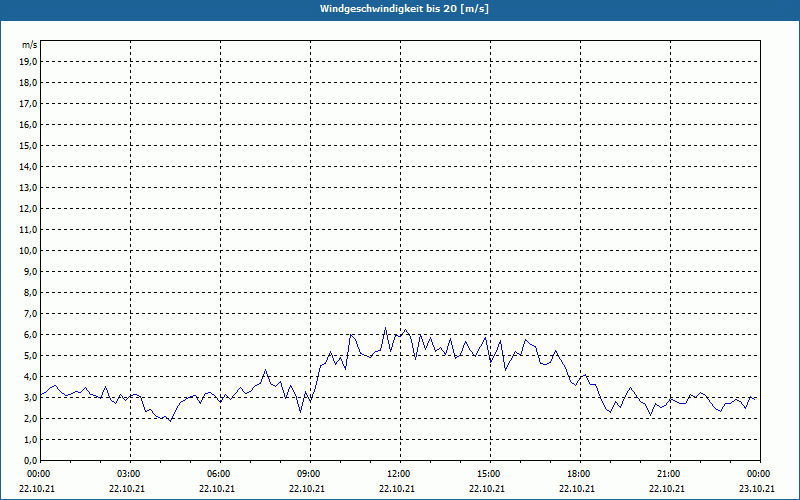Select the '23.10.21' date label
This screenshot has width=800, height=500.
757,489
